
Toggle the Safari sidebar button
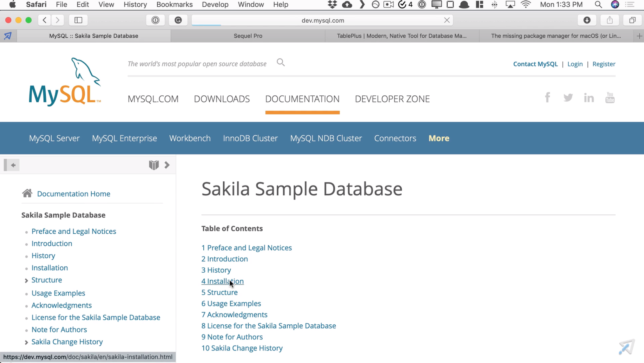[78, 20]
